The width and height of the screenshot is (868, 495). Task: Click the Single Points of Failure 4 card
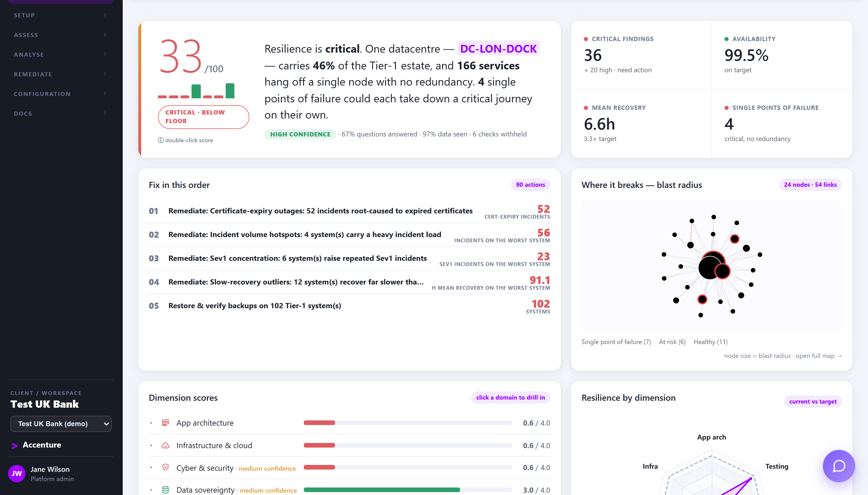pos(781,124)
